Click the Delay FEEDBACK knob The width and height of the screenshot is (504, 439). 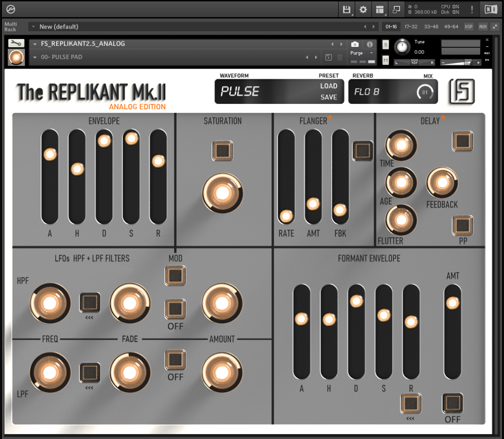tap(442, 183)
